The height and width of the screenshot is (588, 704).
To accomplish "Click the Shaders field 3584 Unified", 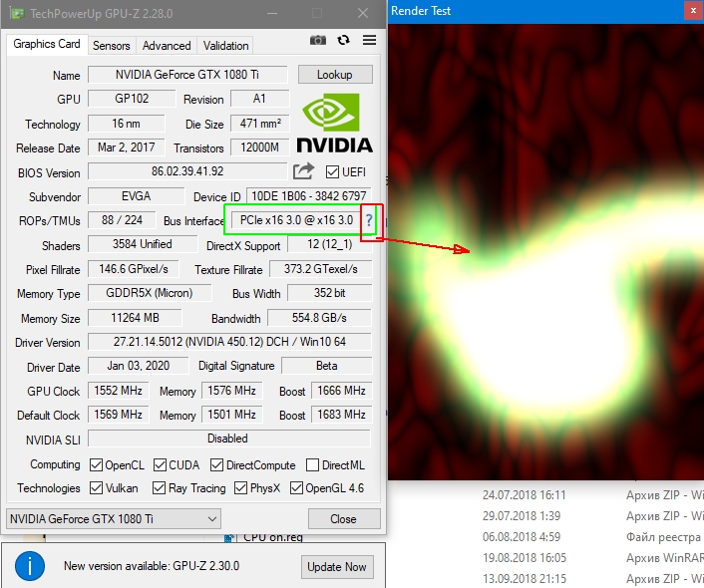I will point(143,244).
